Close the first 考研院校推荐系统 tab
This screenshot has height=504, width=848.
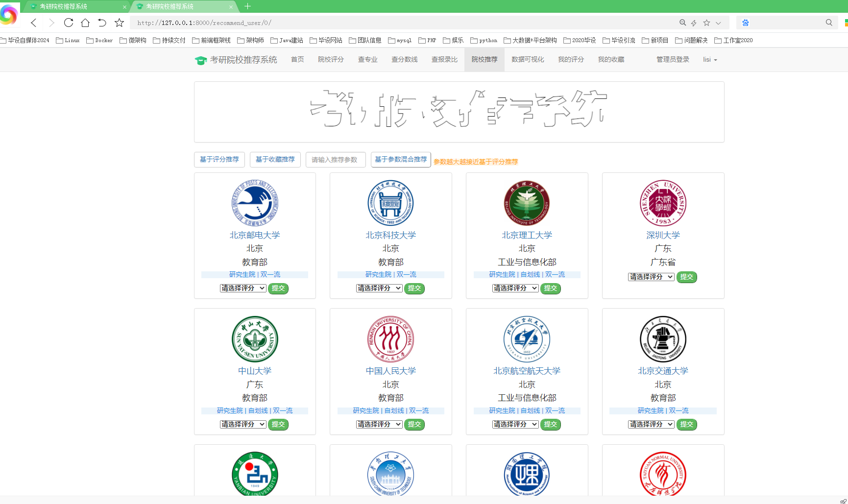pos(124,7)
